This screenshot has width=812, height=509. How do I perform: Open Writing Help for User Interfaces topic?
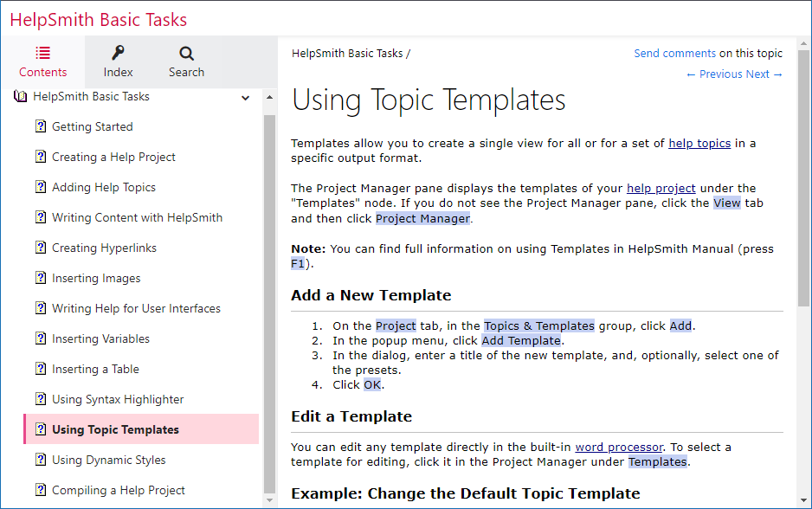(x=136, y=309)
